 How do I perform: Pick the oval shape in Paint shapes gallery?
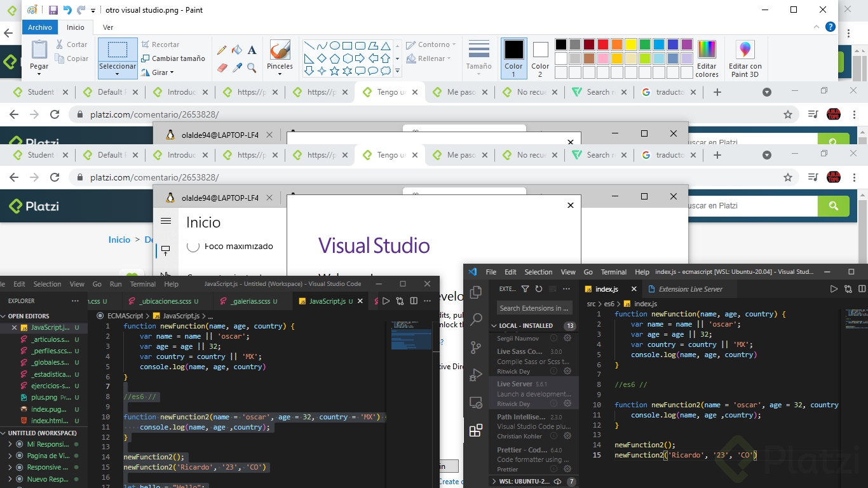point(334,46)
